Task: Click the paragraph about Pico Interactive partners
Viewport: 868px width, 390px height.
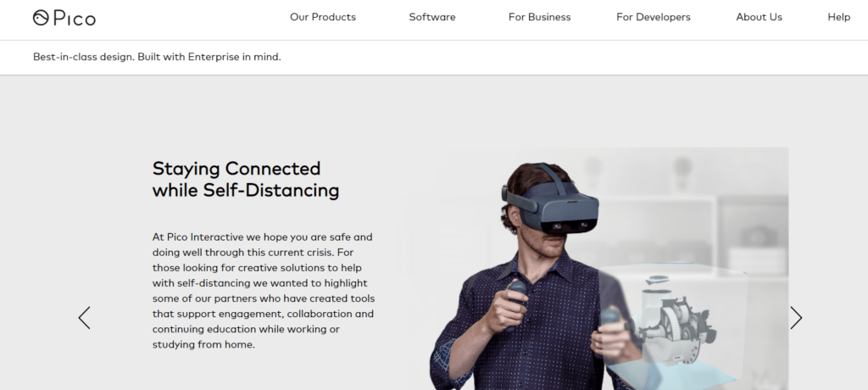Action: 264,290
